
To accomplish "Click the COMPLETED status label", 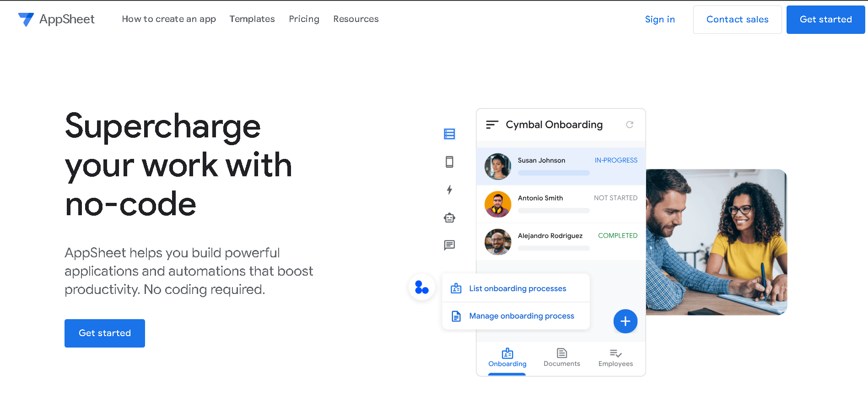I will tap(618, 235).
